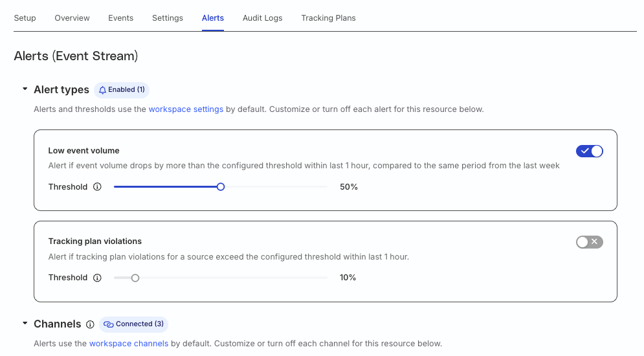Follow the workspace settings link
Viewport: 644px width, 356px height.
coord(186,109)
